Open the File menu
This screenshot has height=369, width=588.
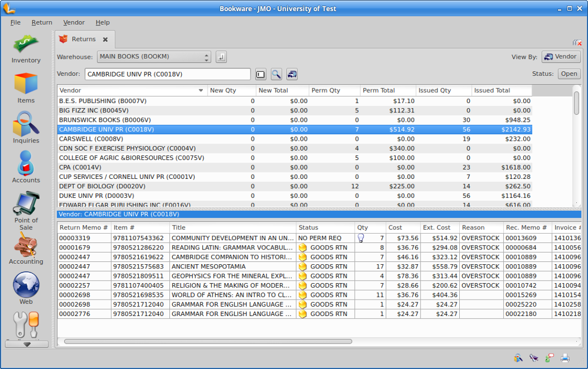click(x=15, y=22)
